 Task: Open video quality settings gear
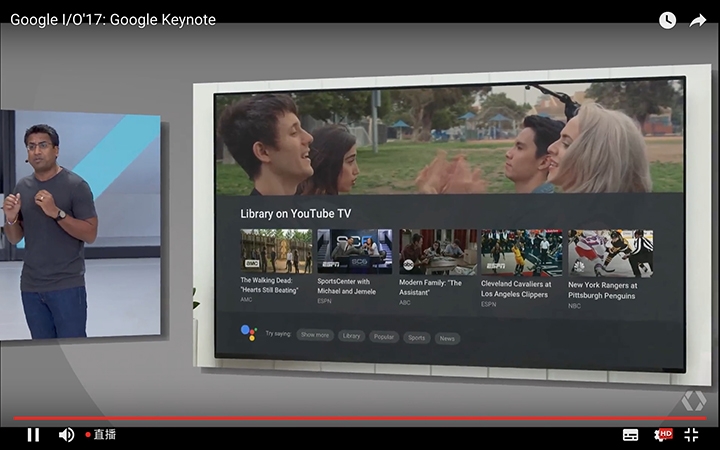pyautogui.click(x=663, y=434)
